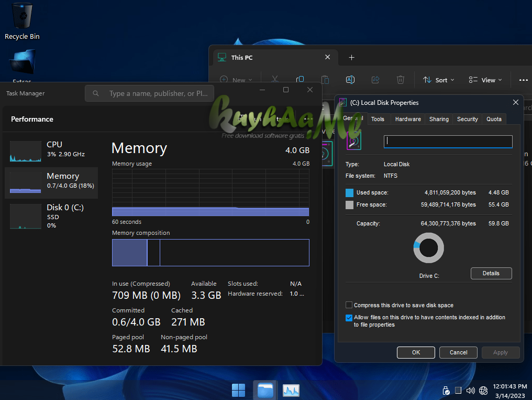Click the 271 MB Cached value
The image size is (532, 400).
point(188,322)
